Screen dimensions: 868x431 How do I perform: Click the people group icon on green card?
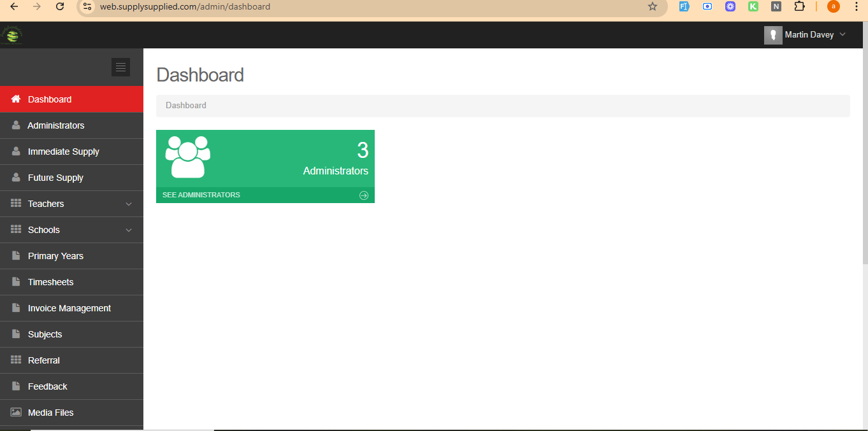click(187, 157)
